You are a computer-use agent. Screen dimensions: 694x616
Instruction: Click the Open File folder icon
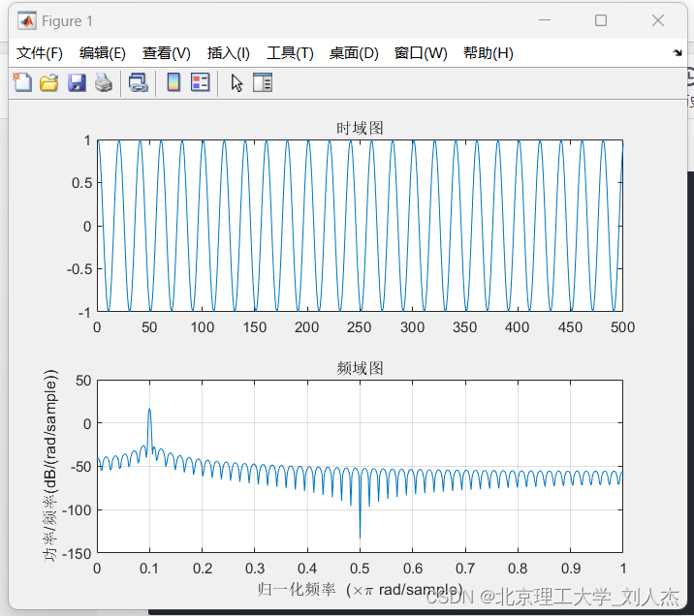click(x=49, y=82)
